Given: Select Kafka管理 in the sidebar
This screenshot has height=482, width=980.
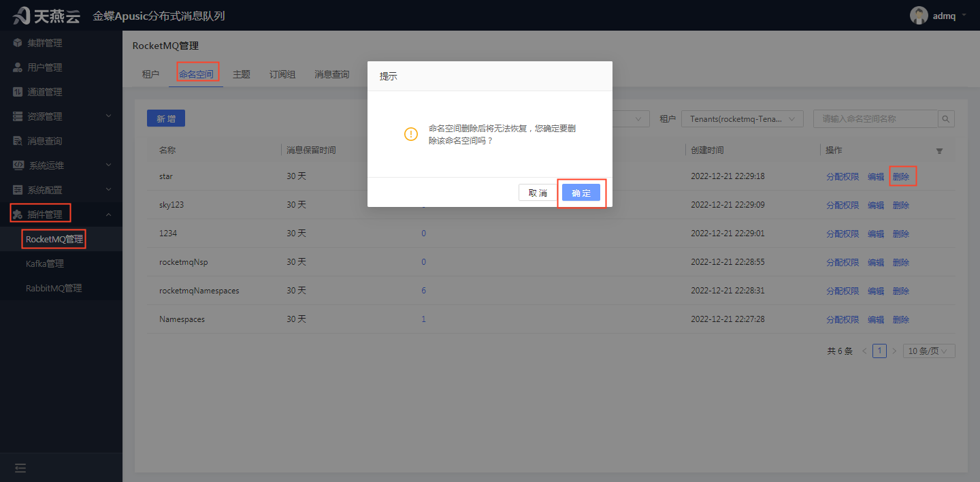Looking at the screenshot, I should point(45,263).
